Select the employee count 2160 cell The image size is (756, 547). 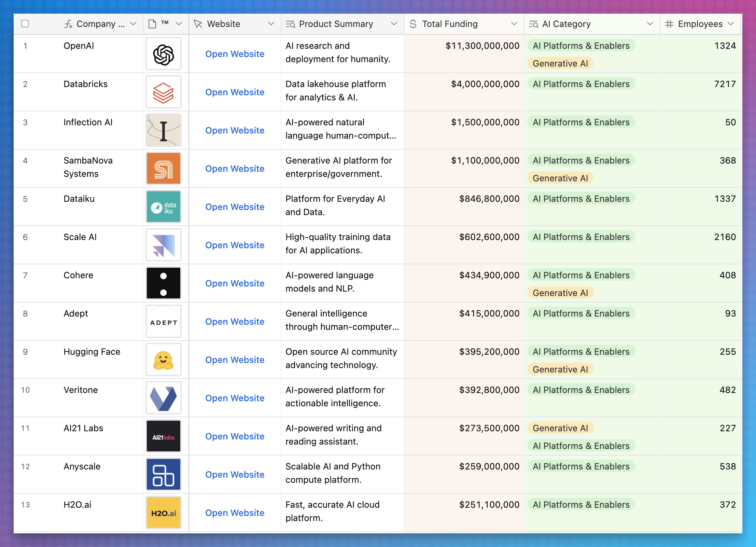pos(701,245)
